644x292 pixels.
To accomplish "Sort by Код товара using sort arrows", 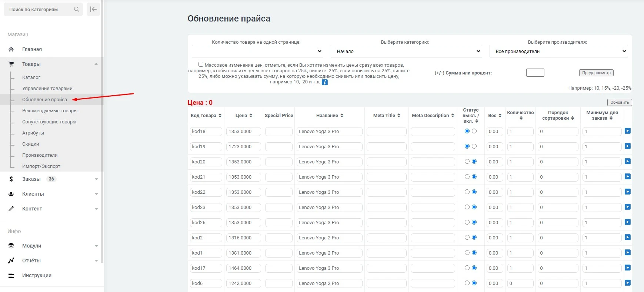I will 220,116.
